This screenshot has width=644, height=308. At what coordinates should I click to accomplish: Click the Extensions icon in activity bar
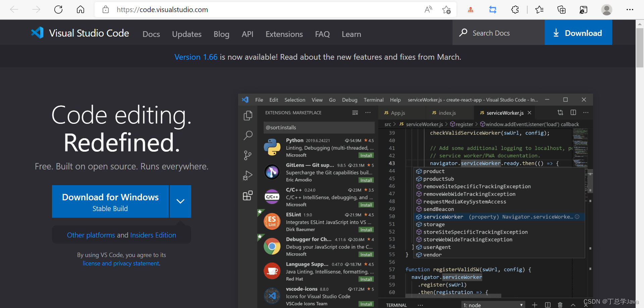click(x=248, y=195)
